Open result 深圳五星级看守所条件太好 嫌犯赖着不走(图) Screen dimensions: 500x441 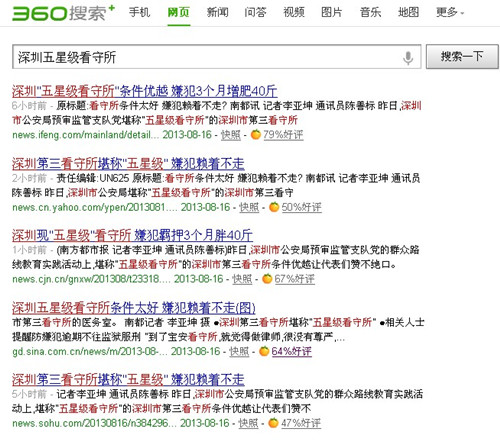coord(134,308)
